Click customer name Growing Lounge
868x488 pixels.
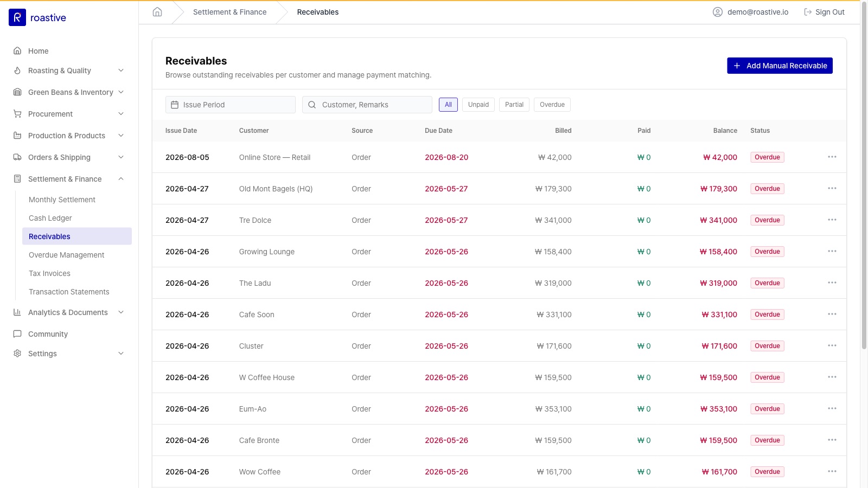click(267, 252)
